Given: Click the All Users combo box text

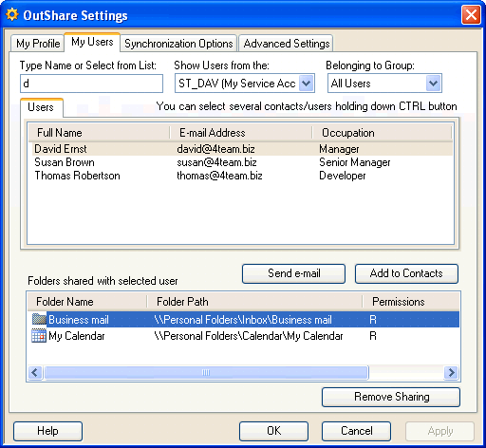Looking at the screenshot, I should click(x=350, y=84).
